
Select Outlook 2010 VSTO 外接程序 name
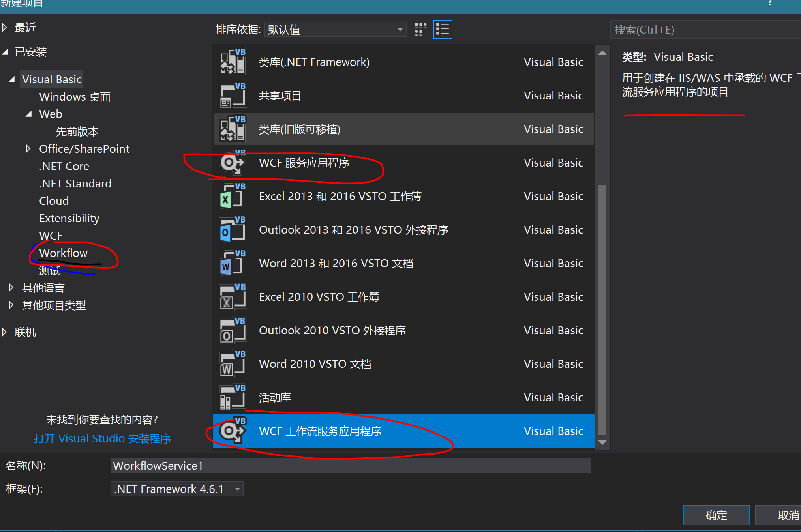[332, 330]
